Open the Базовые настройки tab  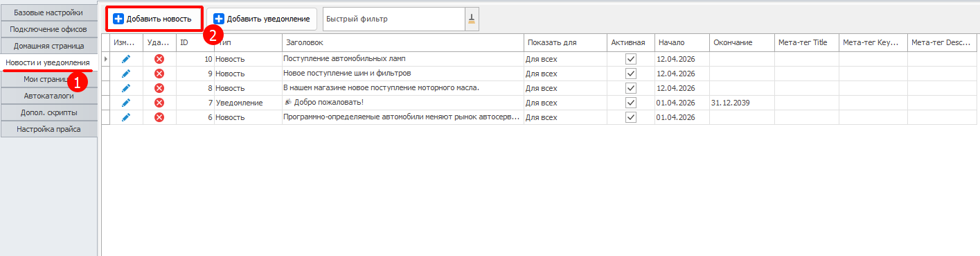coord(48,12)
